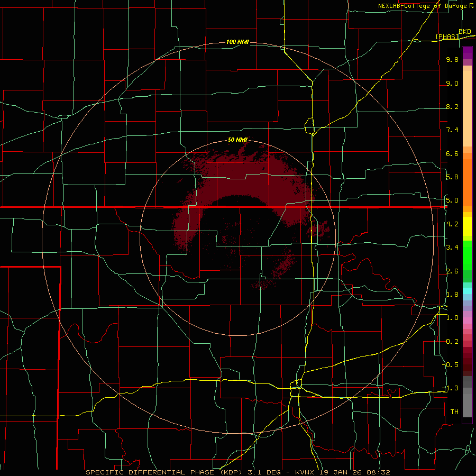Pick the cyan segment of the color bar

tap(467, 291)
